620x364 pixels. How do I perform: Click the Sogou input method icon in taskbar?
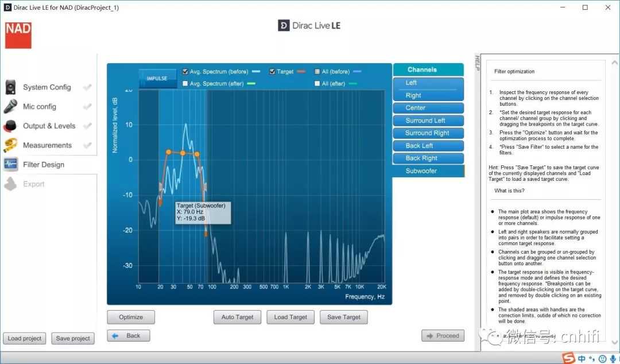click(569, 358)
